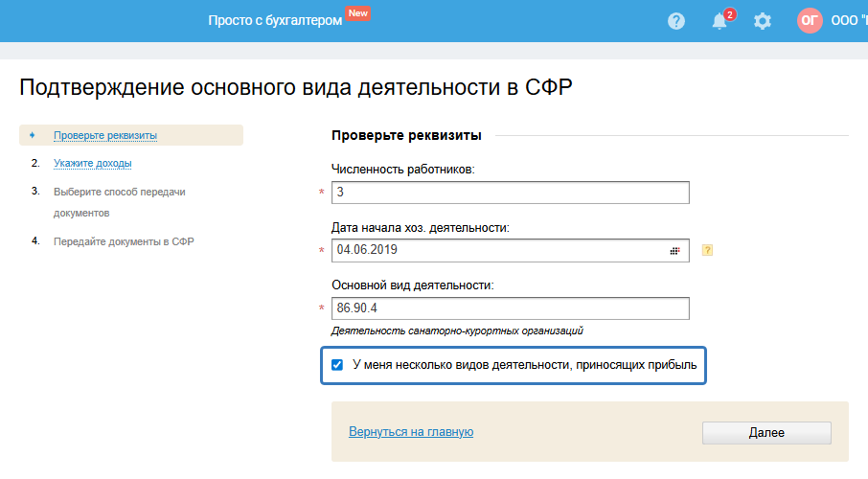The image size is (868, 479).
Task: Open the ООО organization account menu
Action: point(849,21)
